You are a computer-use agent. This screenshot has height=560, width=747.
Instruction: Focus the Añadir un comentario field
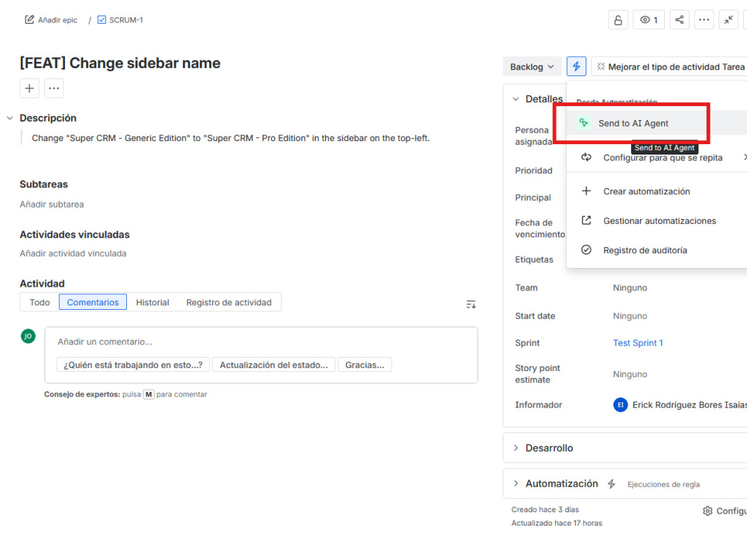[x=261, y=342]
